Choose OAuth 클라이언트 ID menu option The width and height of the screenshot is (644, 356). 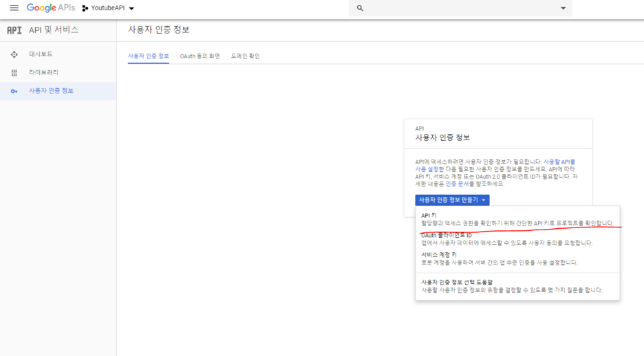517,239
